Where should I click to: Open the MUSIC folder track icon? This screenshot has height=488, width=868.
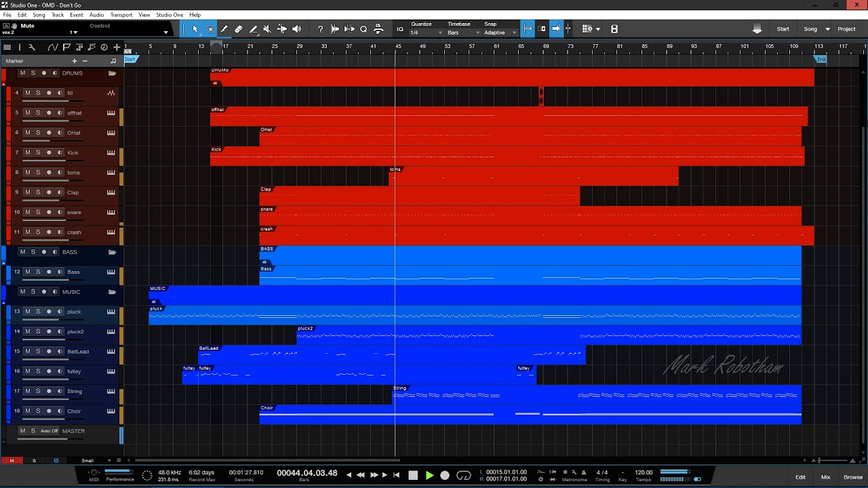click(112, 292)
